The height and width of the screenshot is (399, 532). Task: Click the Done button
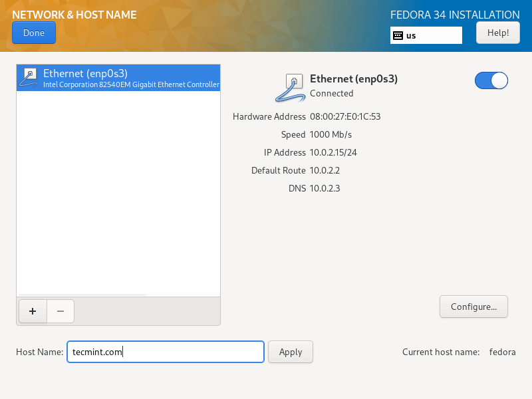point(34,33)
